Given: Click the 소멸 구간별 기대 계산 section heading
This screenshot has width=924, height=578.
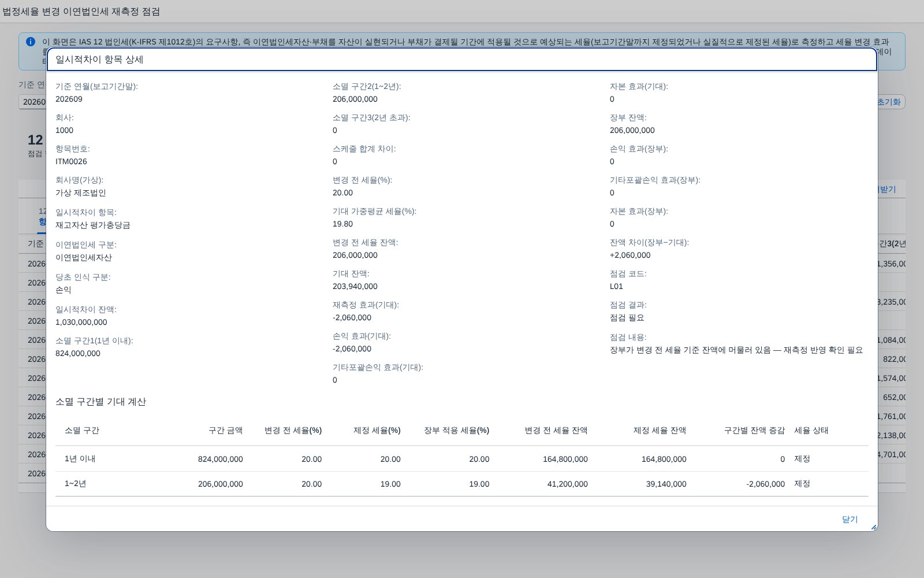Looking at the screenshot, I should coord(100,402).
